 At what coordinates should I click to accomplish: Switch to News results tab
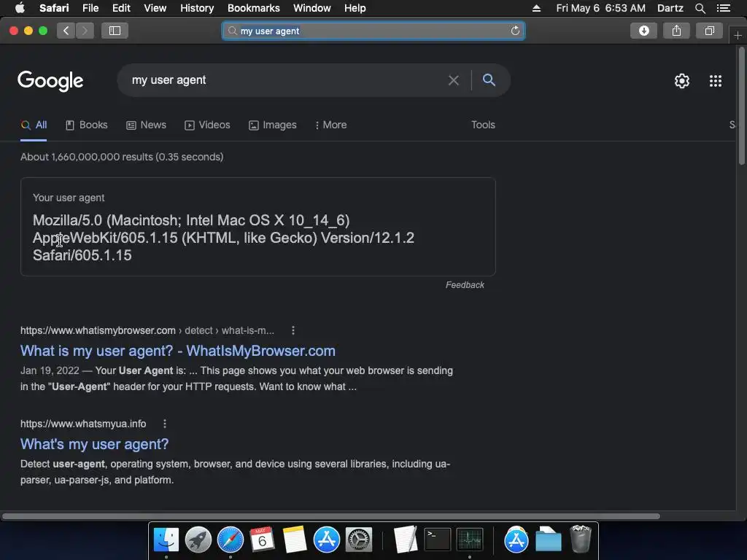[146, 125]
